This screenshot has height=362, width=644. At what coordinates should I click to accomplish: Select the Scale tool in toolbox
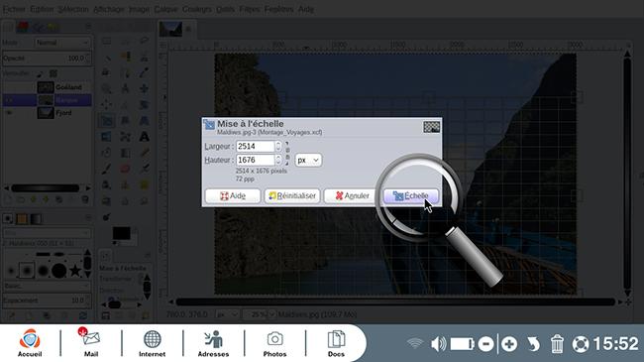pyautogui.click(x=107, y=121)
